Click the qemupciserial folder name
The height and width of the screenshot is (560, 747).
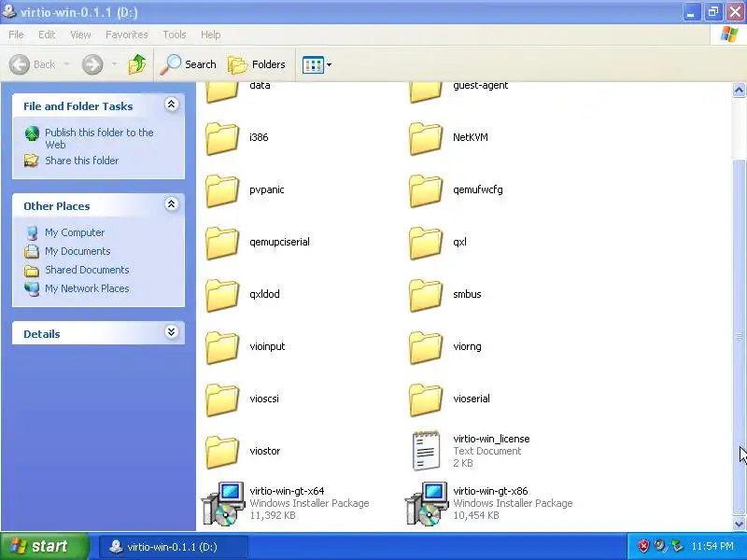point(279,242)
